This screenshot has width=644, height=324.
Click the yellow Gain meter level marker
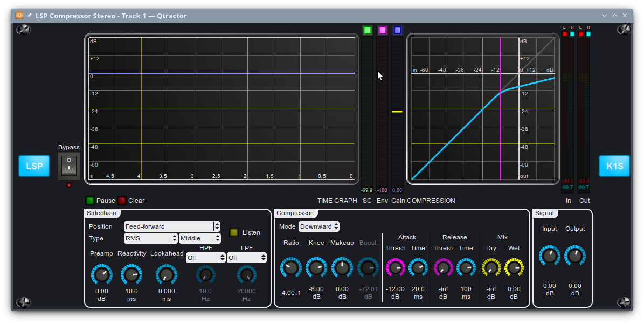point(397,111)
